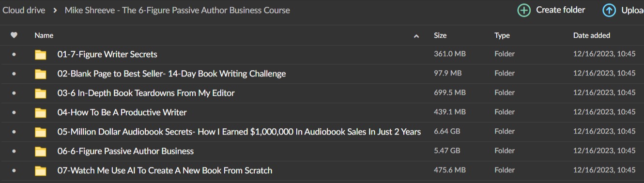Image resolution: width=644 pixels, height=183 pixels.
Task: Toggle favorite dot for 01-7-Figure Writer Secrets
Action: pyautogui.click(x=14, y=54)
